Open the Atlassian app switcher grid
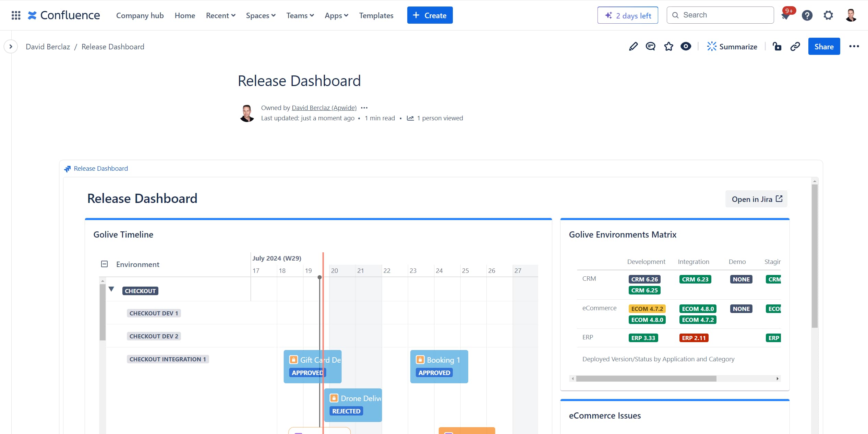Image resolution: width=868 pixels, height=434 pixels. (15, 15)
